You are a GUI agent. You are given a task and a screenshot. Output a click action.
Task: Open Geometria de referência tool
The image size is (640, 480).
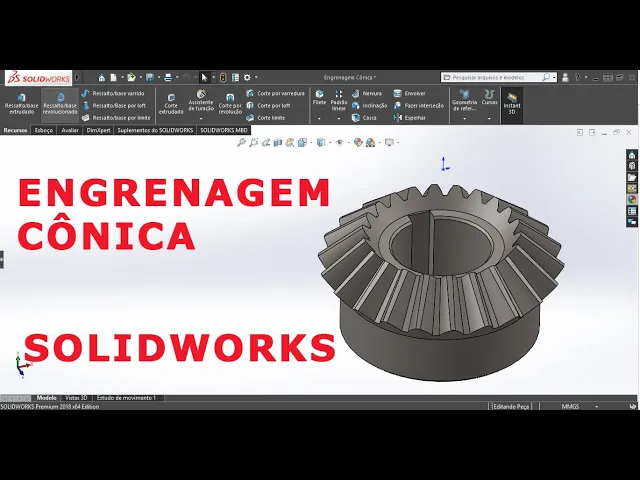464,100
